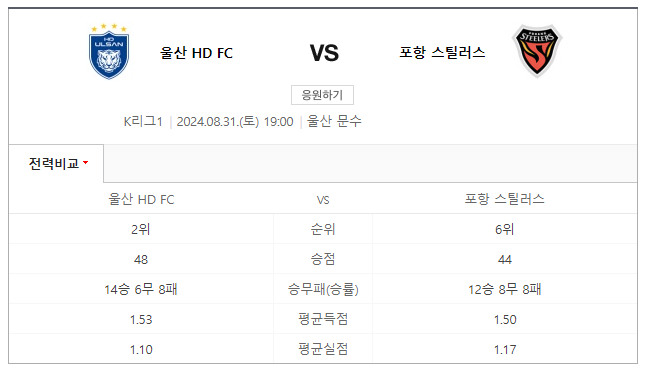Click the 울산 HD FC table column header
Viewport: 645px width, 369px height.
141,199
